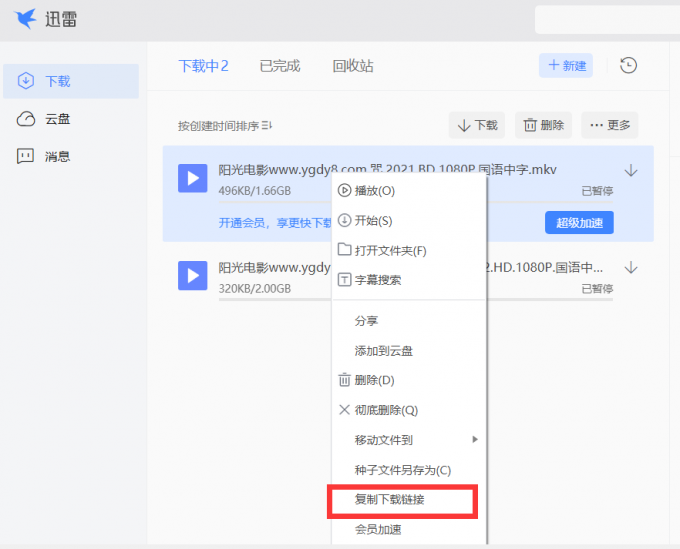The width and height of the screenshot is (680, 549).
Task: Open the 更多 toolbar menu
Action: tap(610, 125)
